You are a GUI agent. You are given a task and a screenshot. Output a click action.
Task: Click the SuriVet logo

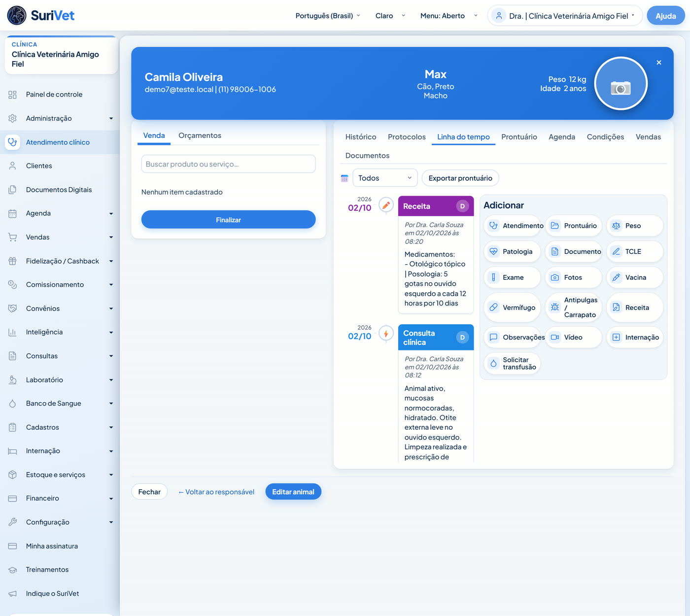[41, 16]
